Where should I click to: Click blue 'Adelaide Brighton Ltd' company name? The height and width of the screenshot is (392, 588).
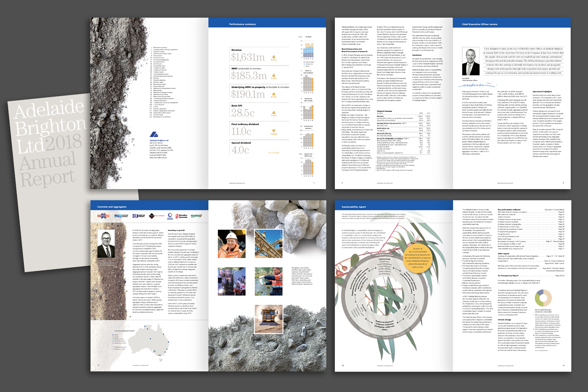(159, 140)
